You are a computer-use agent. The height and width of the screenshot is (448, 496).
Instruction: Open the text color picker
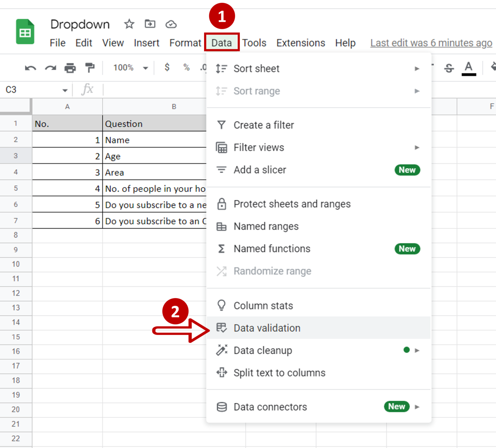[x=469, y=68]
